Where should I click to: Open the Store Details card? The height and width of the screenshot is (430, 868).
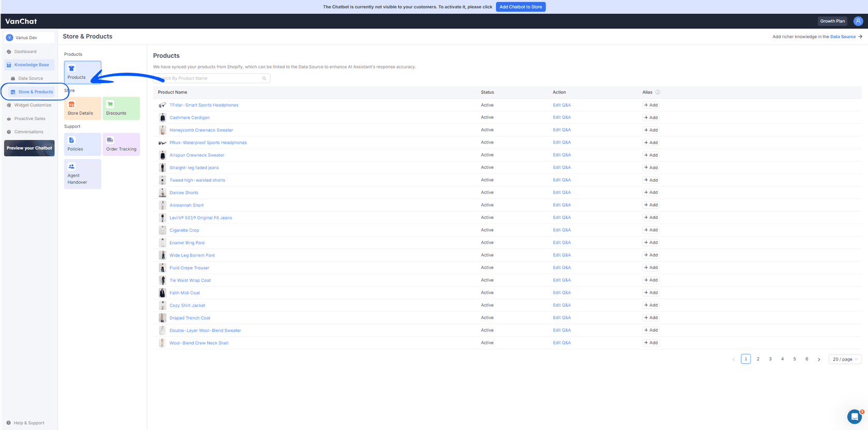[83, 108]
